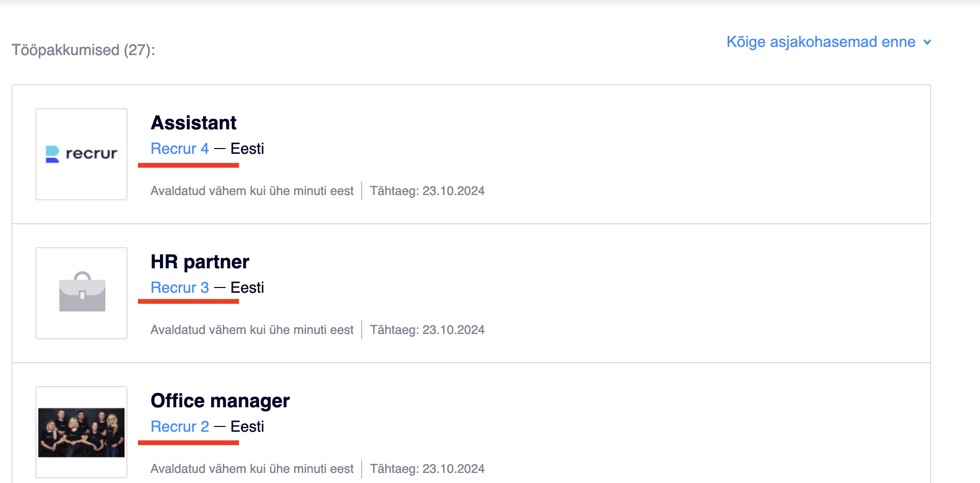Screen dimensions: 980x483
Task: Open the HR partner job posting title
Action: [x=200, y=262]
